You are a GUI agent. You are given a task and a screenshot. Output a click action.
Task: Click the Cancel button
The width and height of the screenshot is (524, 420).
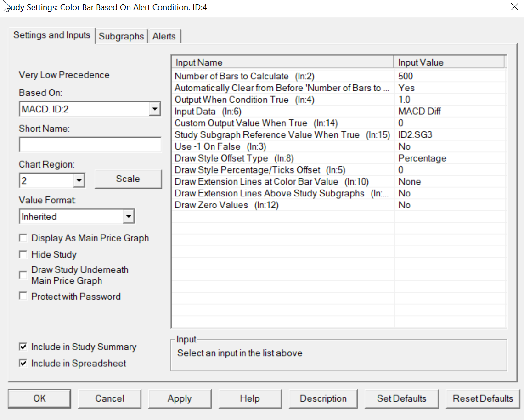point(110,398)
